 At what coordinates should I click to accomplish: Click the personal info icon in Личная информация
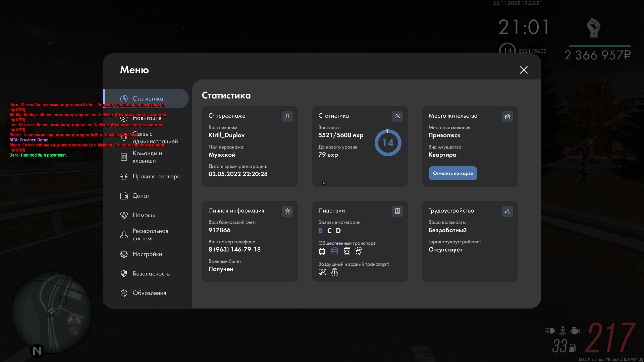coord(287,211)
